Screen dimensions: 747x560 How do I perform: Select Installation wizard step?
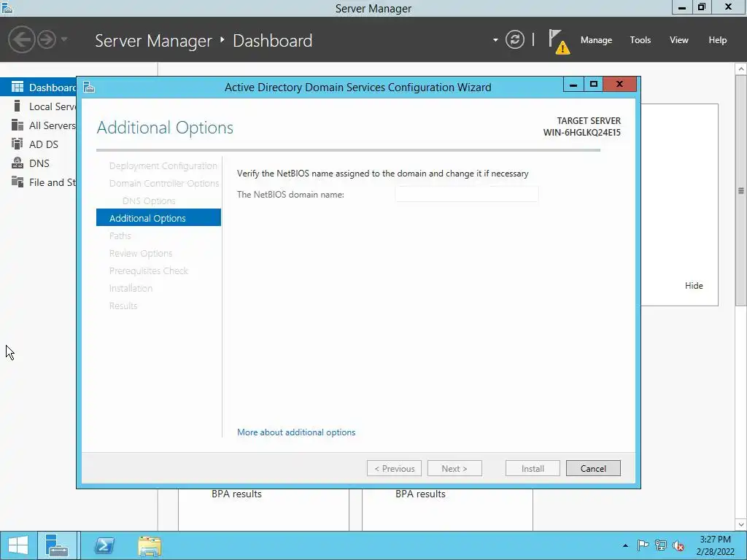(131, 288)
